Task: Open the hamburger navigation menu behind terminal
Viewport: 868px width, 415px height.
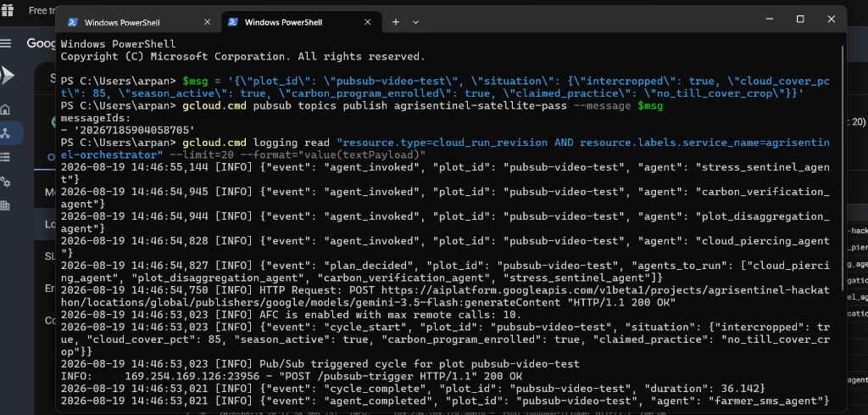Action: 6,43
